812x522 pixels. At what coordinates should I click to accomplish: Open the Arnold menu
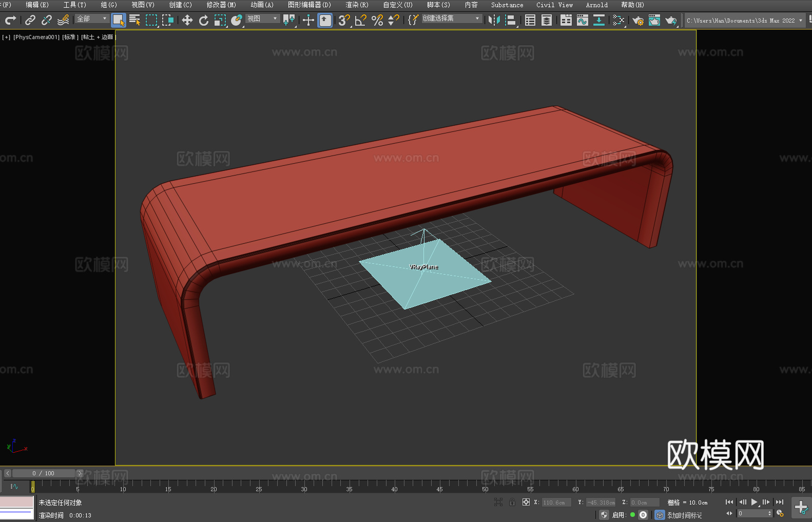click(x=596, y=5)
